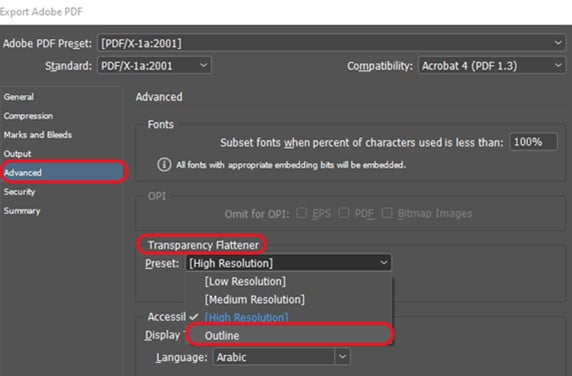Open the Language Arabic dropdown
Screen dimensions: 572x376
pos(282,357)
